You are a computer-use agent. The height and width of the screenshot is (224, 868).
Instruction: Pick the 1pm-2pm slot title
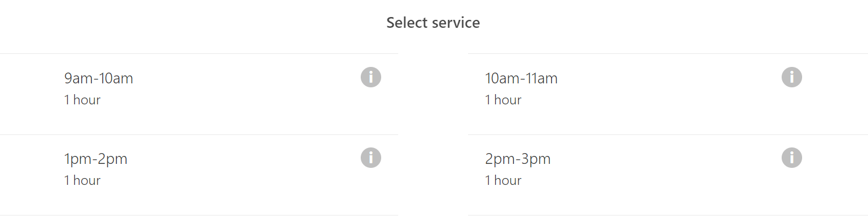pos(95,159)
